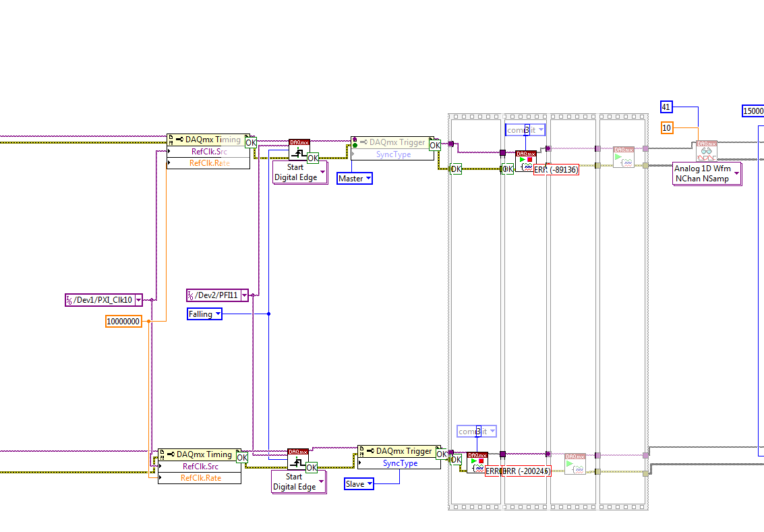Click the ERR (-200246) error probe

point(526,471)
